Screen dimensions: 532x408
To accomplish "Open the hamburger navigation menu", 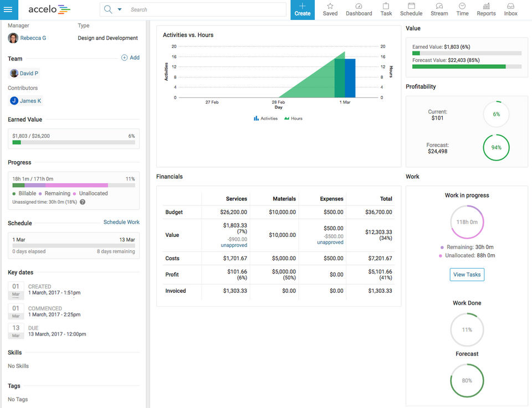I will (x=9, y=9).
